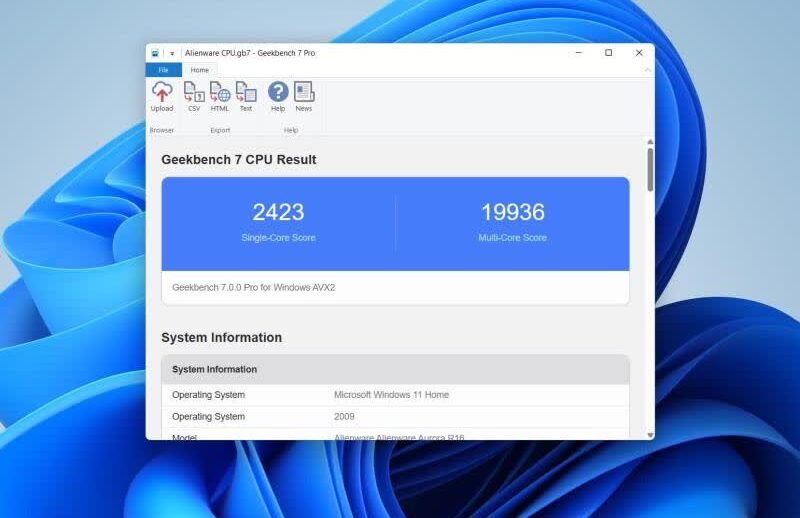Export results as HTML
This screenshot has width=800, height=518.
pos(220,97)
